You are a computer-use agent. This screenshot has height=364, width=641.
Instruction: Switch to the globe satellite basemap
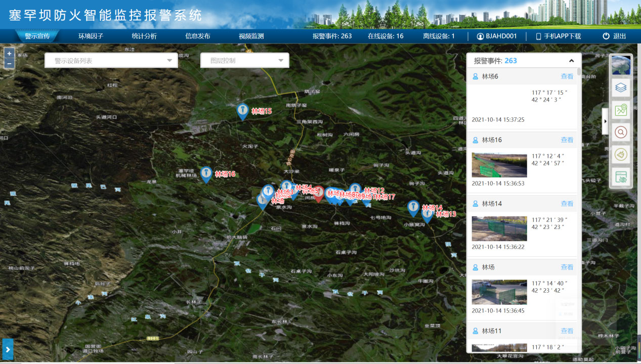click(621, 65)
